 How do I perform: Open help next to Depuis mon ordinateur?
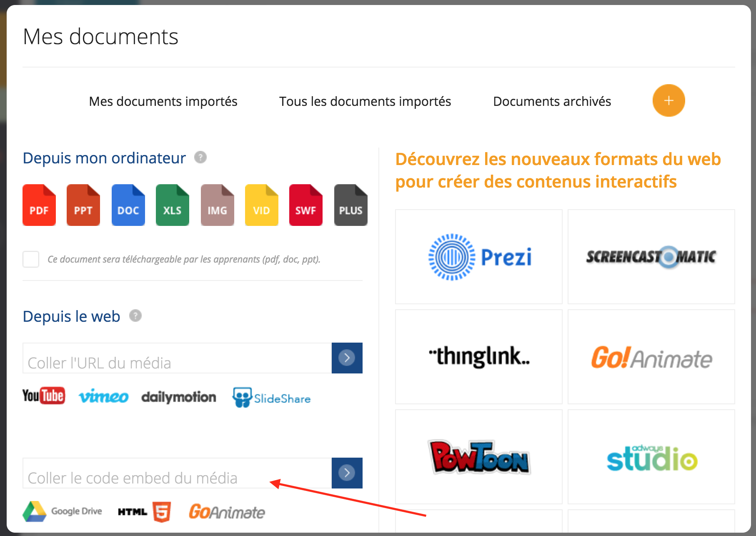point(200,158)
